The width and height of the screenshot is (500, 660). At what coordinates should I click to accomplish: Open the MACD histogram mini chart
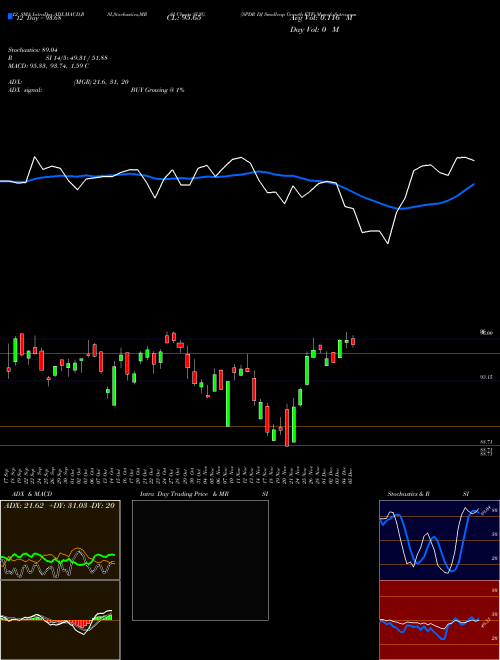click(60, 620)
